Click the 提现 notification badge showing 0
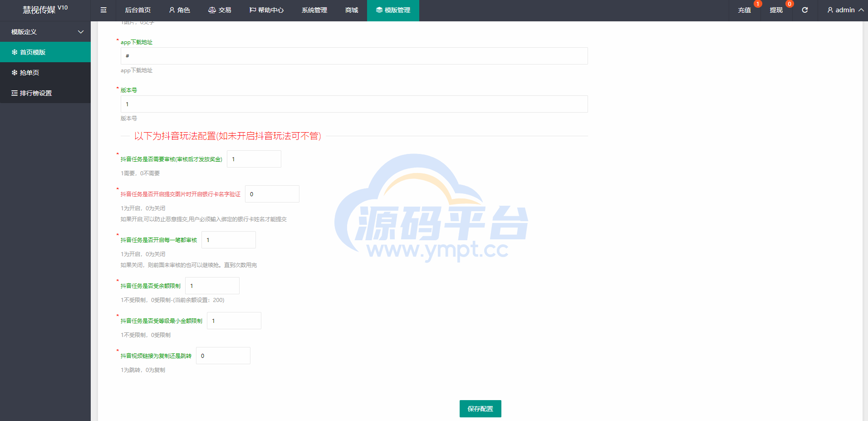Screen dimensions: 868x421 coord(790,4)
